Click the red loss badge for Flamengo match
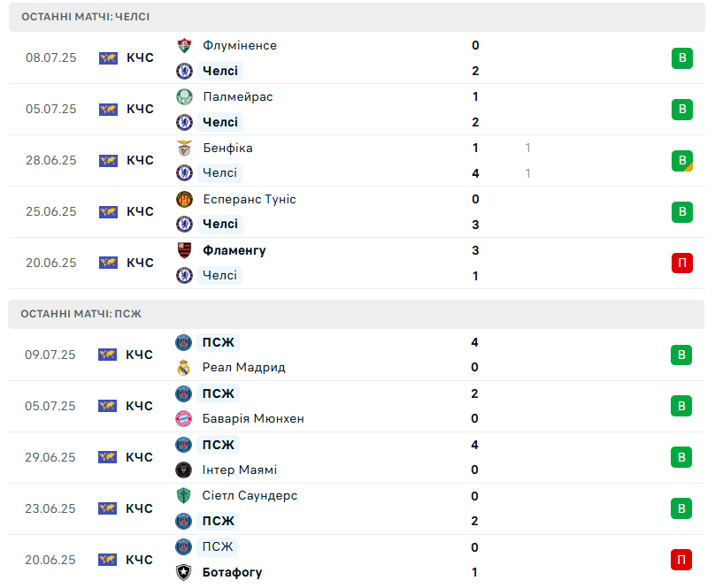Screen dimensions: 715x588 click(x=682, y=263)
